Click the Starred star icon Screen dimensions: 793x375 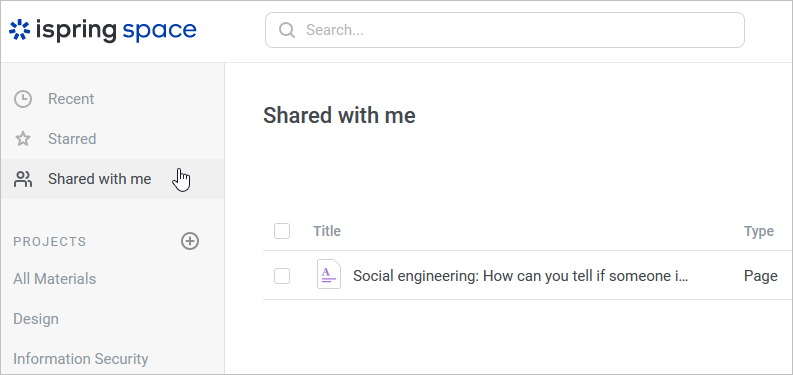click(x=23, y=139)
